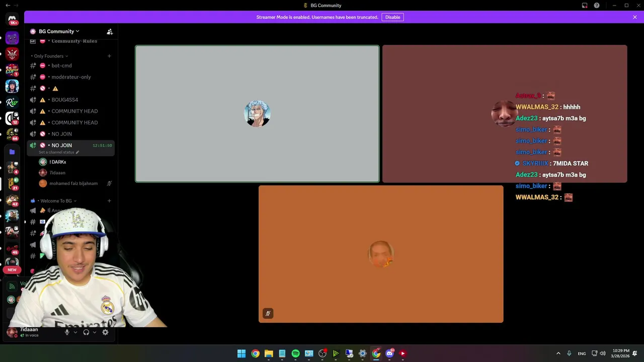Click the NEW unread indicator pill
This screenshot has width=644, height=362.
[12, 270]
